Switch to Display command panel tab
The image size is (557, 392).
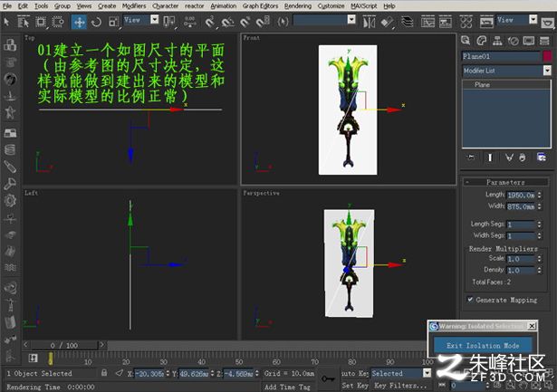pyautogui.click(x=529, y=41)
